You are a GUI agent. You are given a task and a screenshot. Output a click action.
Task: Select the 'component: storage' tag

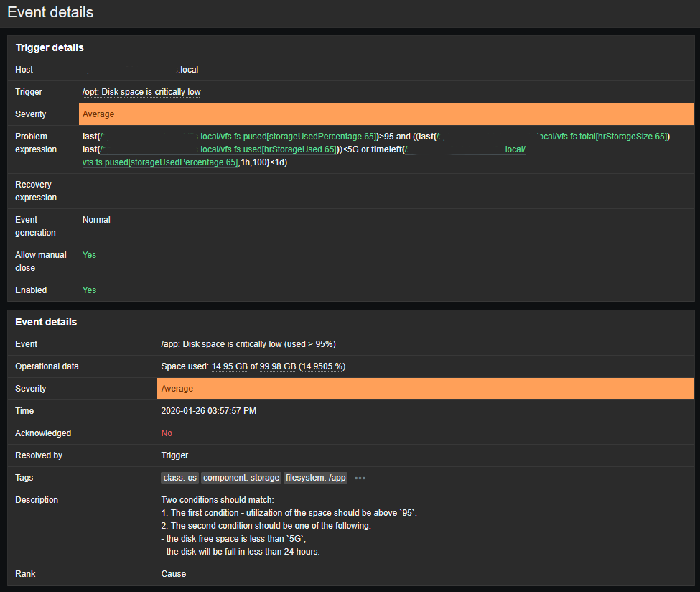pos(241,478)
